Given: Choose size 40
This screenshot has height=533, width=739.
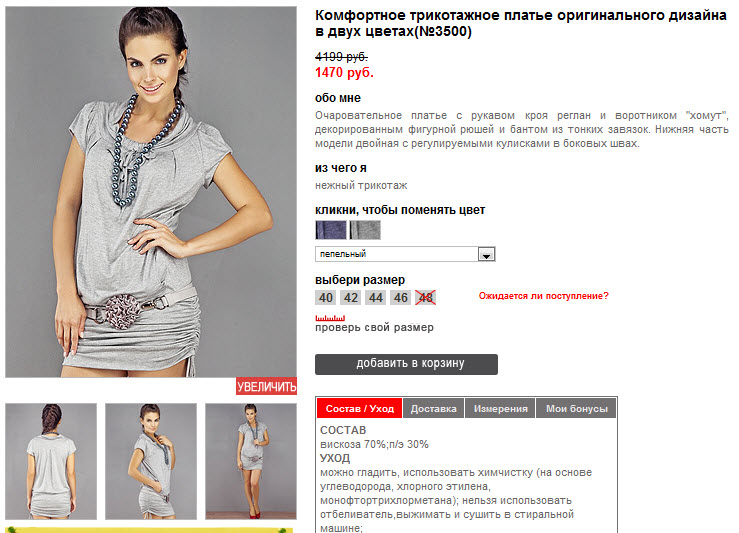Looking at the screenshot, I should click(x=325, y=298).
